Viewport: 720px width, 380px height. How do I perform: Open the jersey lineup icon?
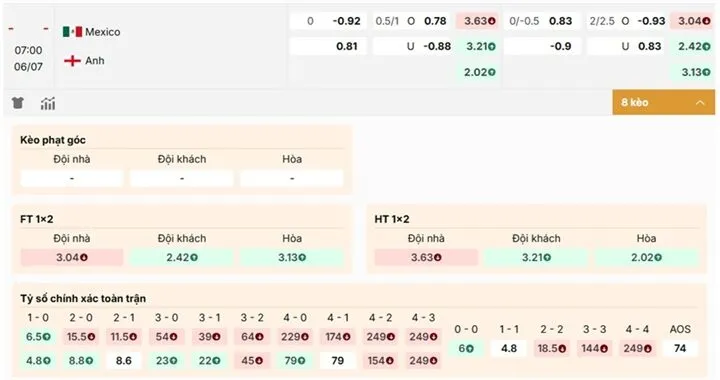pos(17,103)
